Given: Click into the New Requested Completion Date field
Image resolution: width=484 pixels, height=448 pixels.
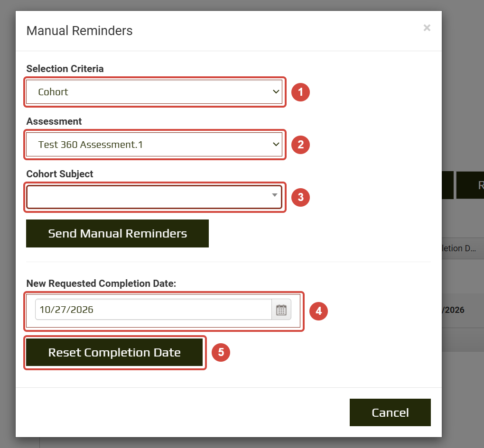Looking at the screenshot, I should pos(153,310).
